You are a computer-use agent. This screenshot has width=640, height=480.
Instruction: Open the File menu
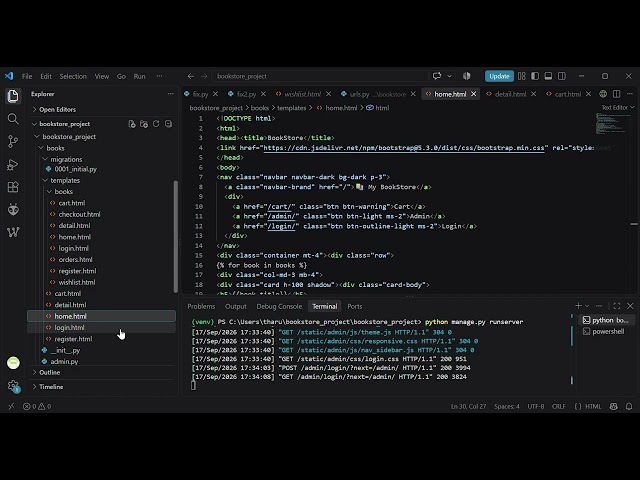[27, 76]
